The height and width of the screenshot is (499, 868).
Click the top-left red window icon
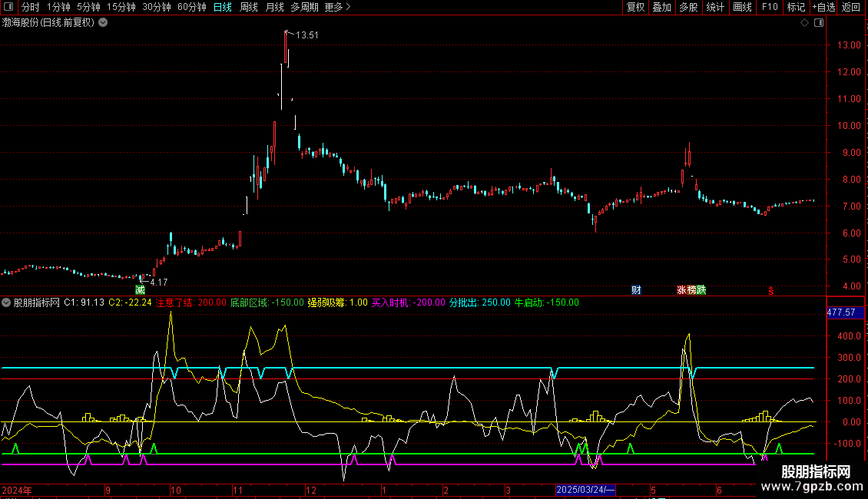coord(9,8)
